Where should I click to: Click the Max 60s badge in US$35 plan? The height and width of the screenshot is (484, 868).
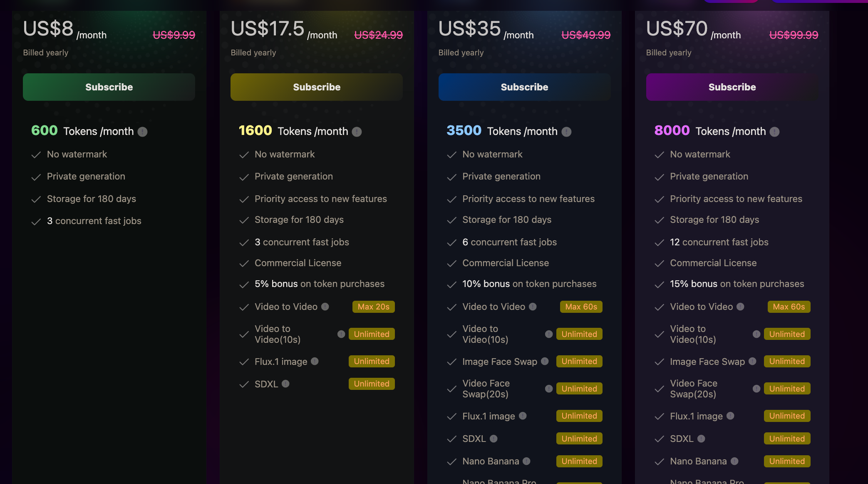(581, 307)
